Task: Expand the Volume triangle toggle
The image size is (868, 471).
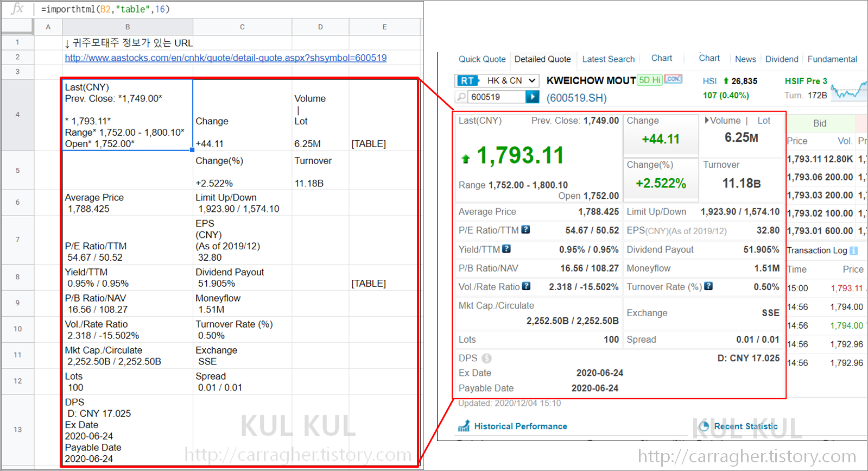Action: pyautogui.click(x=707, y=120)
